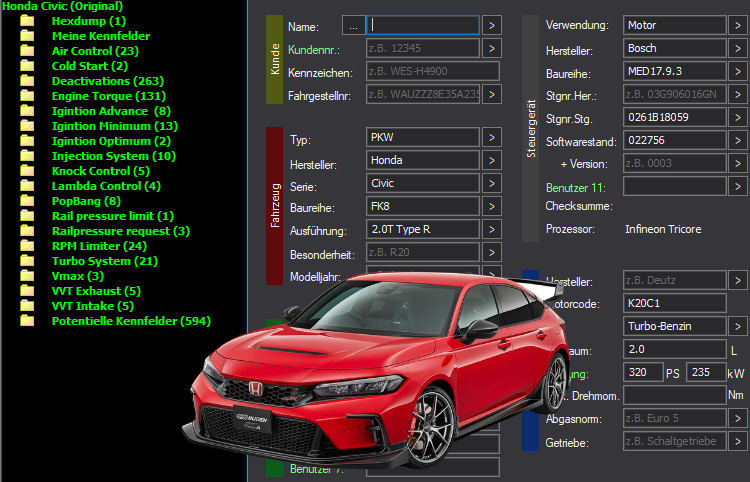Image resolution: width=750 pixels, height=482 pixels.
Task: Click the Turbo System (21) folder icon
Action: point(27,261)
